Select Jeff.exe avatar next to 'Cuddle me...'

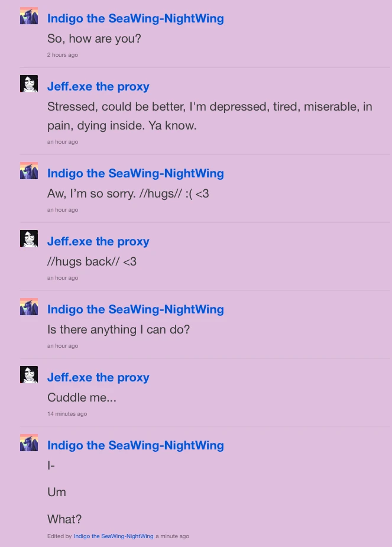click(29, 375)
